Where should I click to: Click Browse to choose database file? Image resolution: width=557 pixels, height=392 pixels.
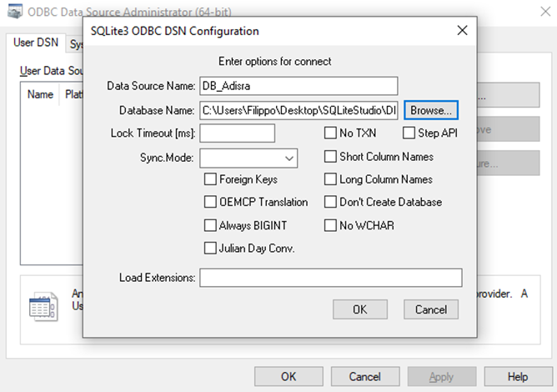click(431, 111)
